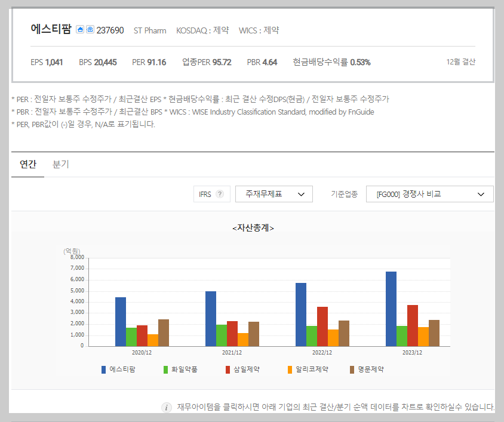Image resolution: width=504 pixels, height=422 pixels.
Task: Open the IFRS help question-mark icon
Action: tap(220, 194)
